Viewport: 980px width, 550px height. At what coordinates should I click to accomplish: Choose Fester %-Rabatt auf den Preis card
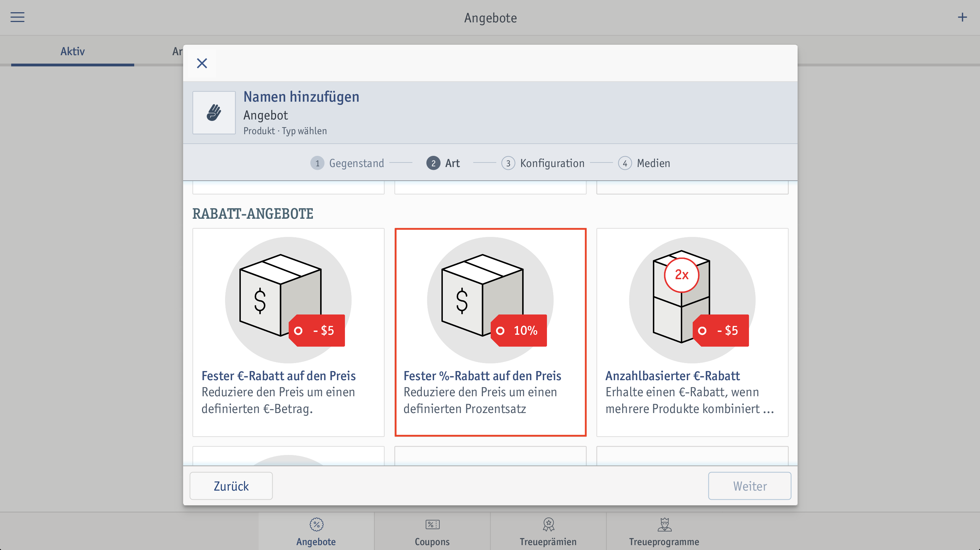(x=490, y=332)
